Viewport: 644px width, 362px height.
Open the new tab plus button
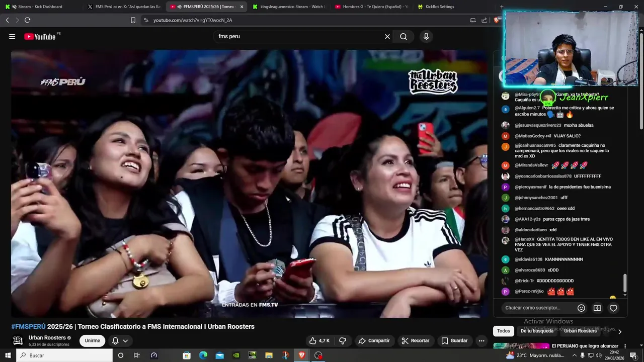coord(502,7)
